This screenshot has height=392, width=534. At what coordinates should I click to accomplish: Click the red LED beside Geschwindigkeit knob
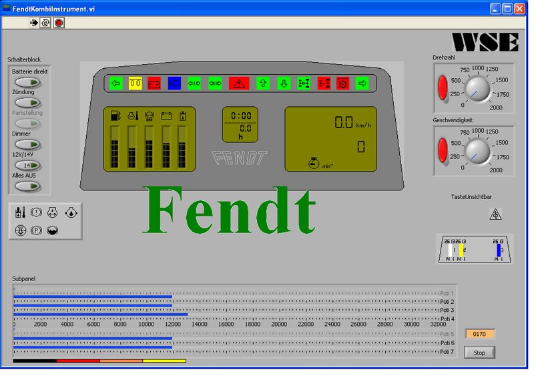point(443,150)
